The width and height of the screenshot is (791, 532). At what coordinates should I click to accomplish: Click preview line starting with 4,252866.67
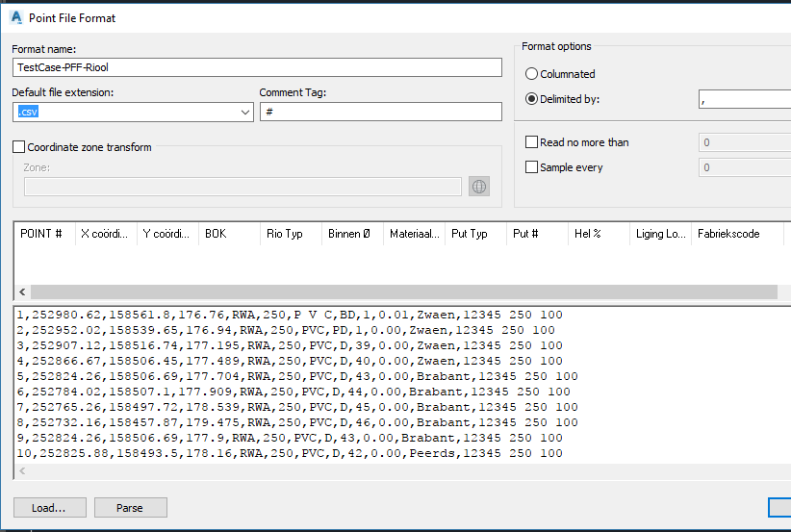[290, 361]
